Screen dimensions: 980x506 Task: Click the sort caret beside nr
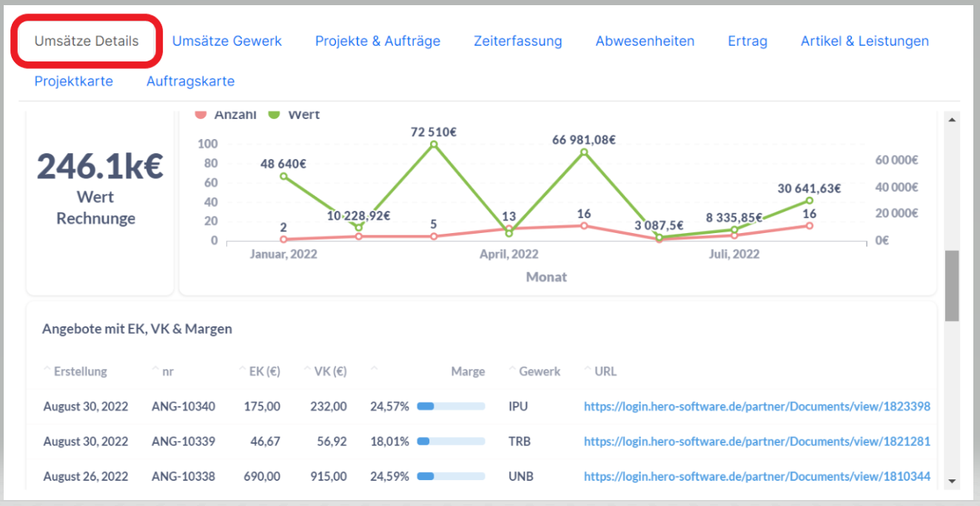click(155, 369)
